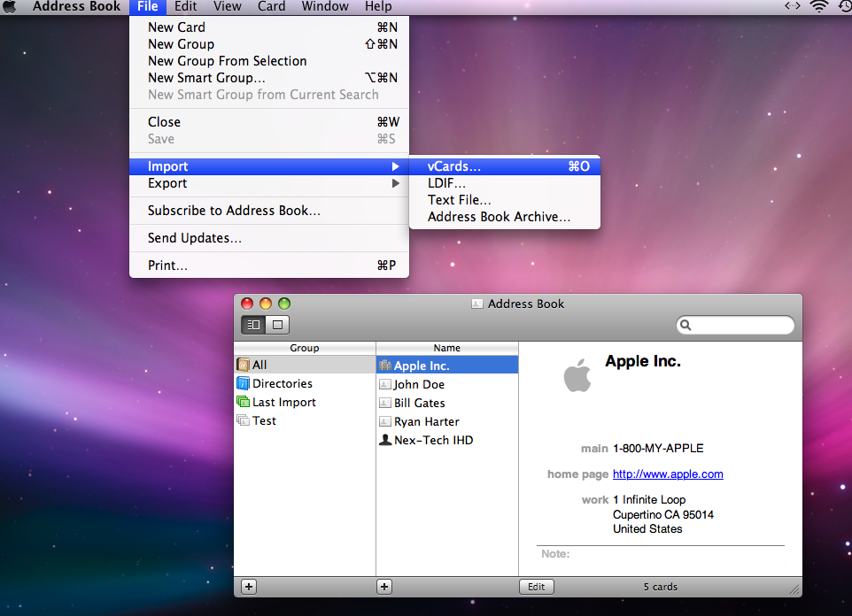Open the Apple menu icon
852x616 pixels.
pyautogui.click(x=9, y=6)
